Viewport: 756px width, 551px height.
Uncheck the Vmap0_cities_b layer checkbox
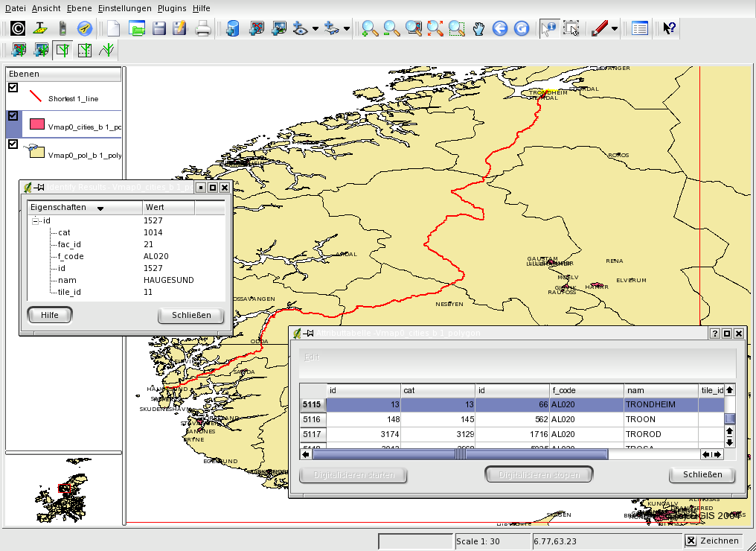pos(13,116)
